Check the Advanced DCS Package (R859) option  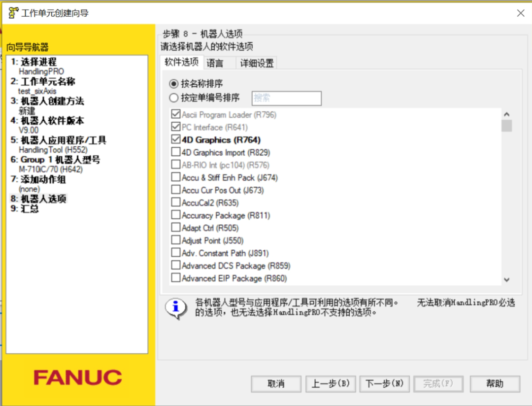pos(175,265)
